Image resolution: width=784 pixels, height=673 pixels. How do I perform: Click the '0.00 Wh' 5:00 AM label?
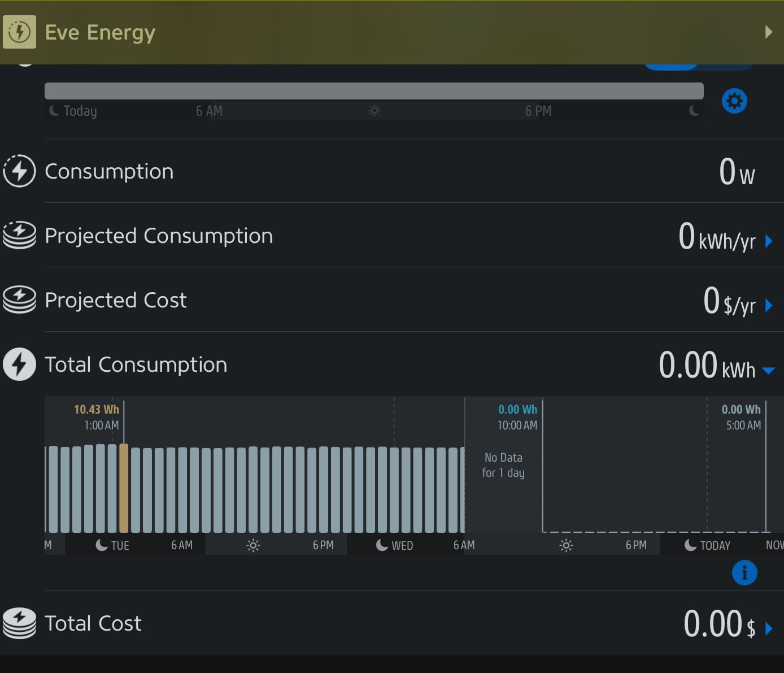(x=741, y=409)
